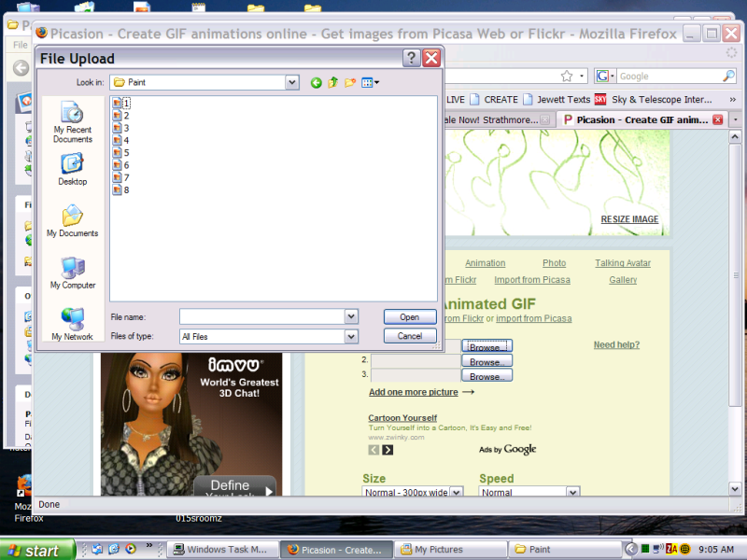
Task: Open the CREATE bookmark
Action: click(495, 100)
